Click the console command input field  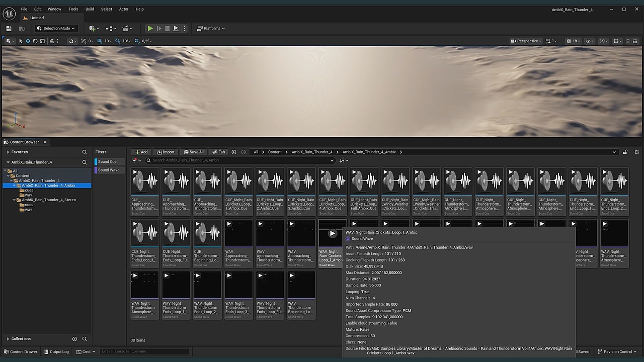(144, 351)
